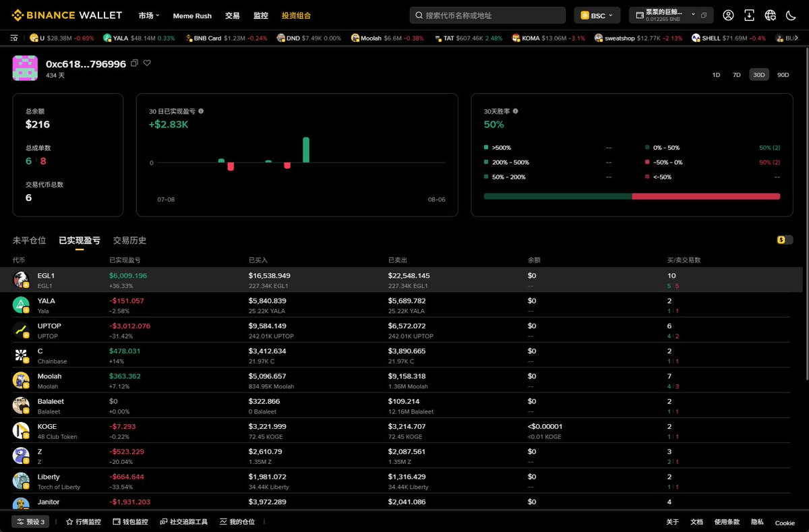Click the UPTOP token icon
Screen dimensions: 809x532
(x=21, y=330)
